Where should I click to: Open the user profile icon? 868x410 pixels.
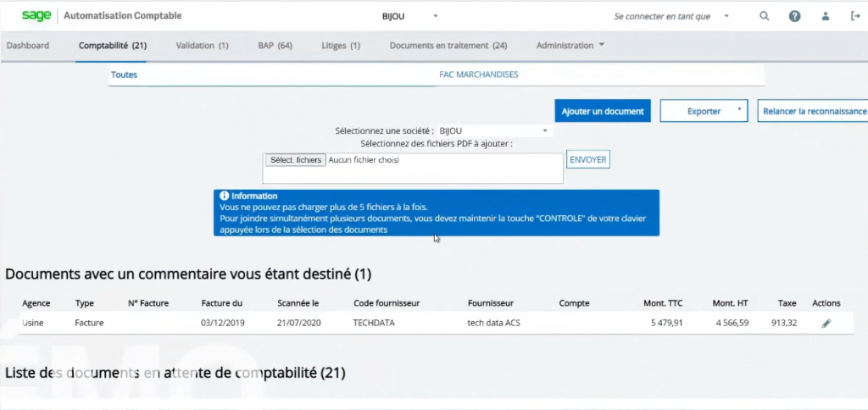[826, 16]
